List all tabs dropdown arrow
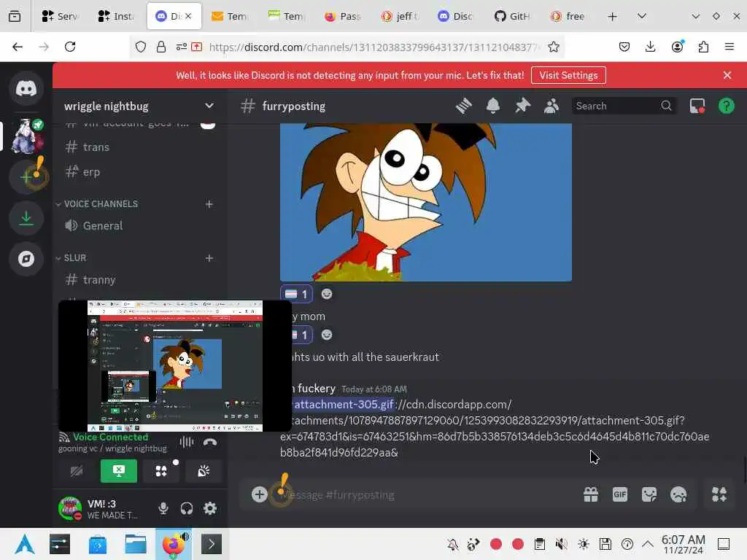The width and height of the screenshot is (747, 560). 642,16
